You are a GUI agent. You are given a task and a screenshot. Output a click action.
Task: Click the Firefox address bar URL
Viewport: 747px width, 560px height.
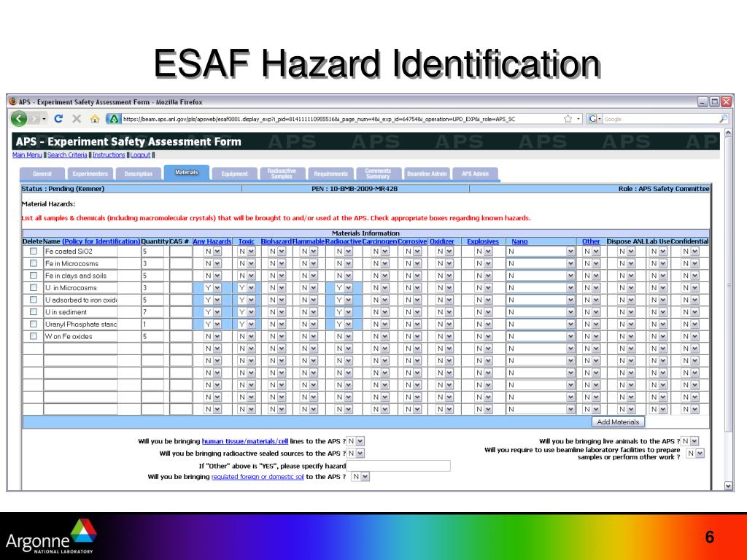pos(319,119)
